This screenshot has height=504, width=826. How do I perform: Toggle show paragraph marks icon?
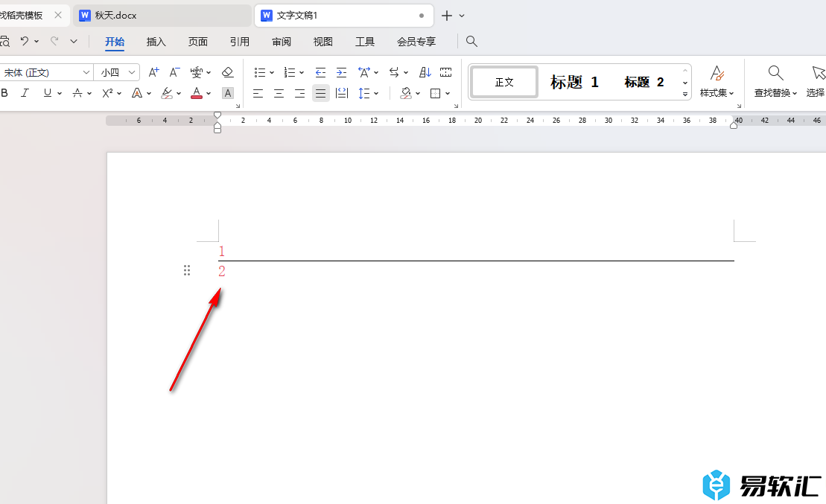coord(445,72)
